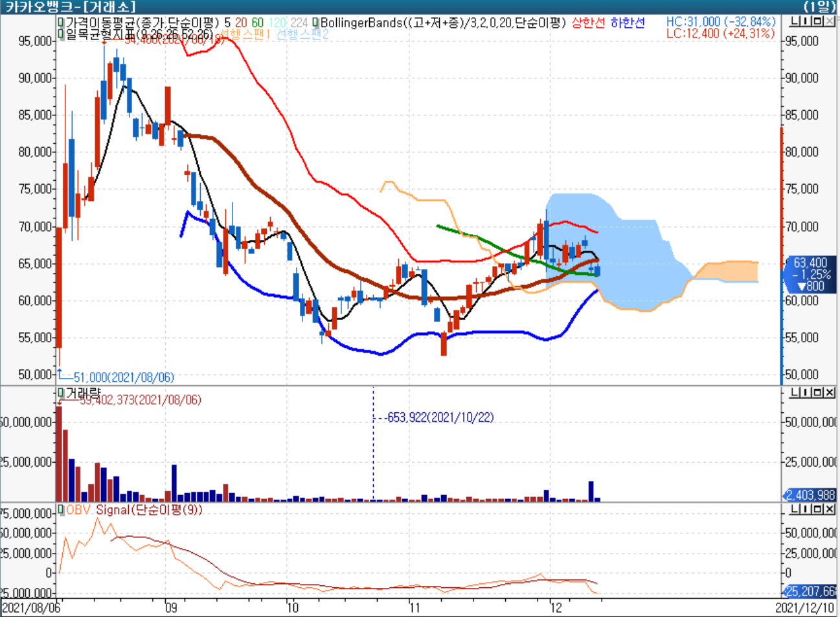Select the 일목균형표 indicator label

coord(139,34)
